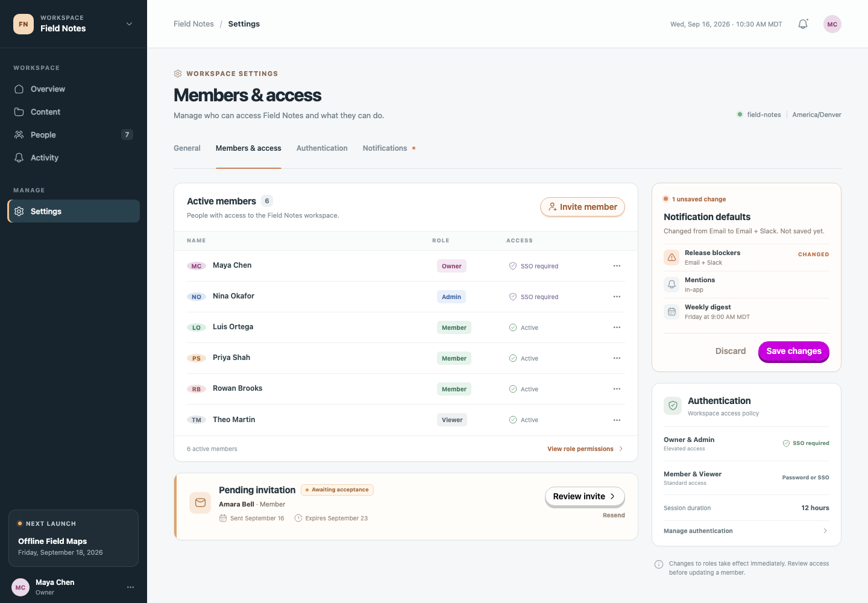The height and width of the screenshot is (603, 868).
Task: Open row options for Luis Ortega
Action: (617, 327)
